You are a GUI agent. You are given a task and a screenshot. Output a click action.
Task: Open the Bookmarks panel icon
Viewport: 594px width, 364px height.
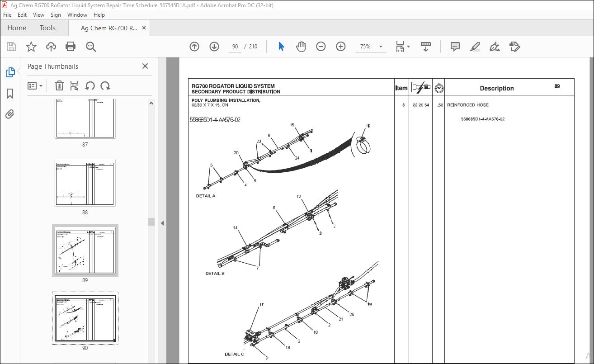10,94
